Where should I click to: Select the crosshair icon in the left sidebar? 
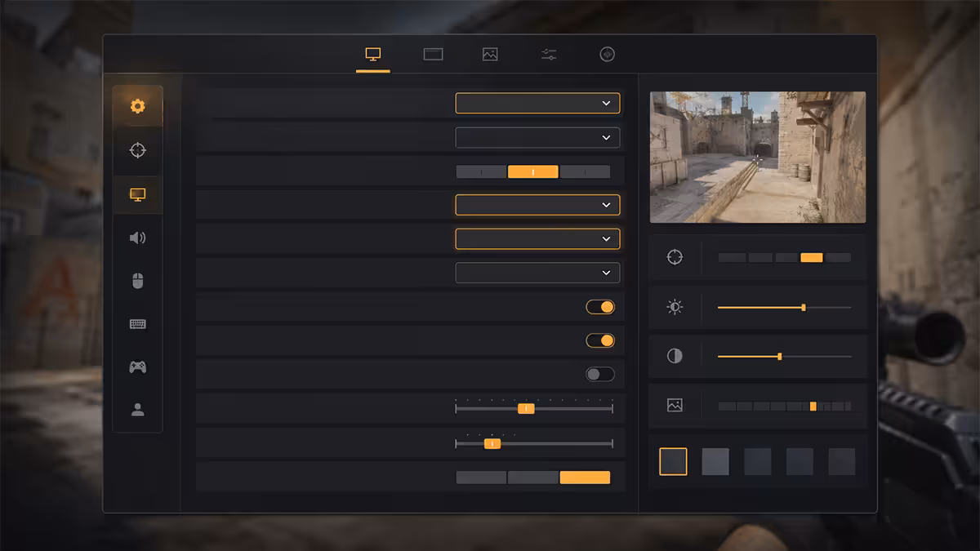[x=137, y=150]
